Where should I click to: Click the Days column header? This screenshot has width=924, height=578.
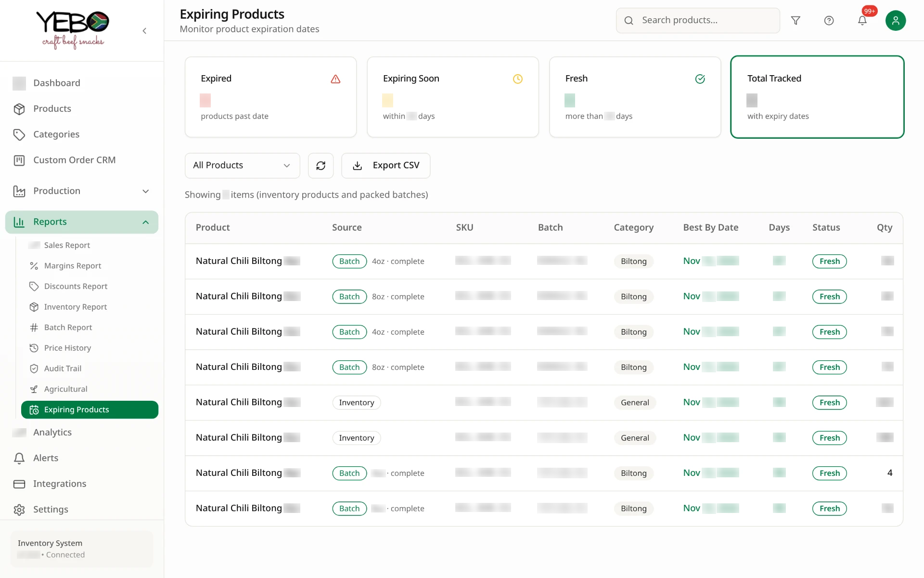point(779,227)
